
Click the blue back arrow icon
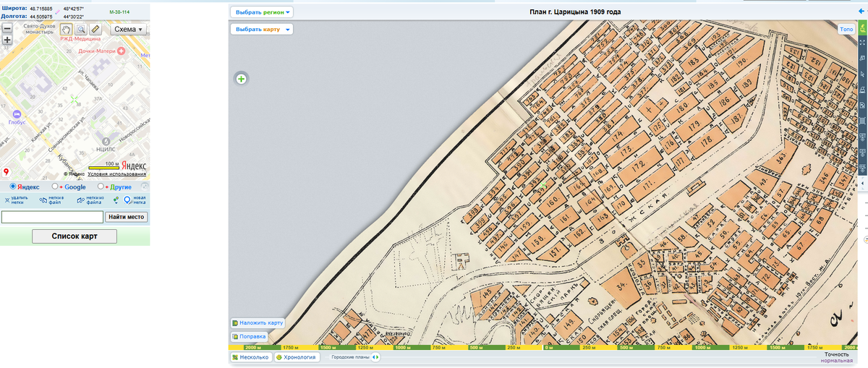tap(861, 11)
